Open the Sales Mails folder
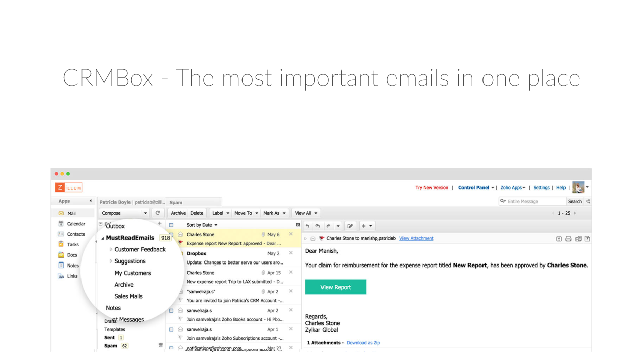 tap(128, 296)
